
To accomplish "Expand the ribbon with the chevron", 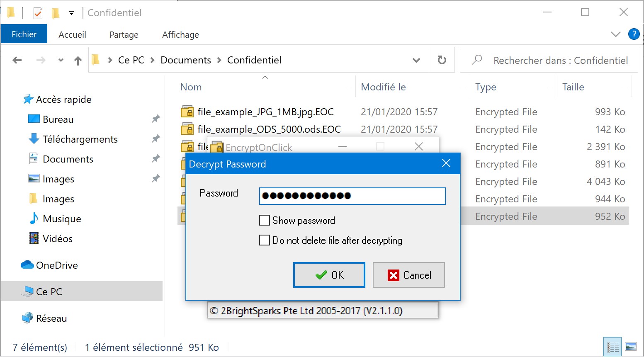I will coord(616,34).
